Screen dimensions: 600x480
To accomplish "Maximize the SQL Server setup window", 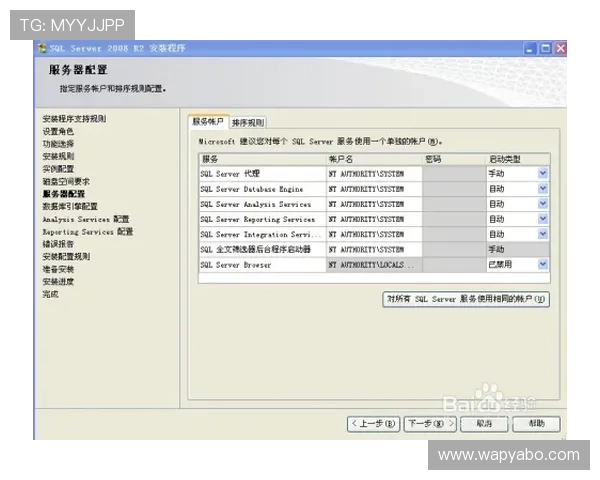I will [x=545, y=48].
